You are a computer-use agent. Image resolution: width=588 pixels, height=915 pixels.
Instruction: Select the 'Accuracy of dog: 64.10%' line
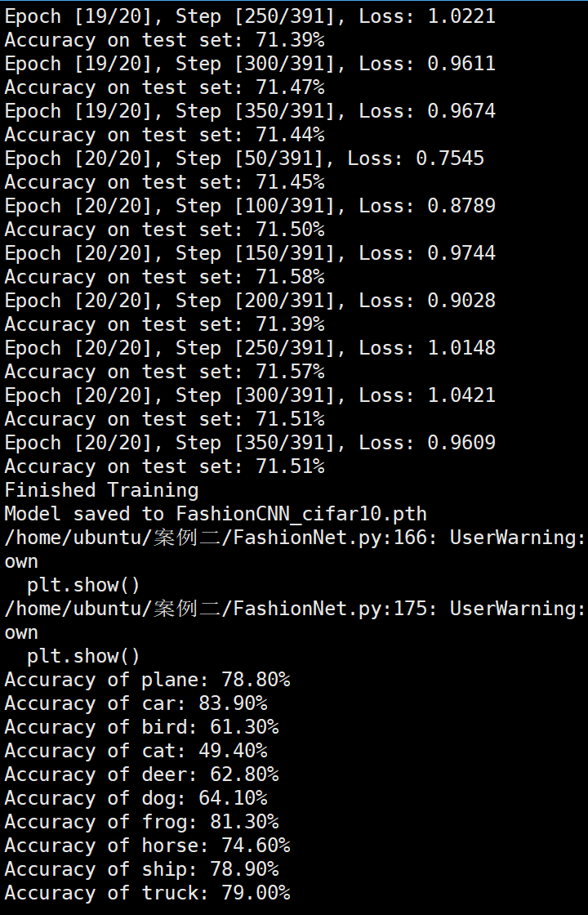136,798
